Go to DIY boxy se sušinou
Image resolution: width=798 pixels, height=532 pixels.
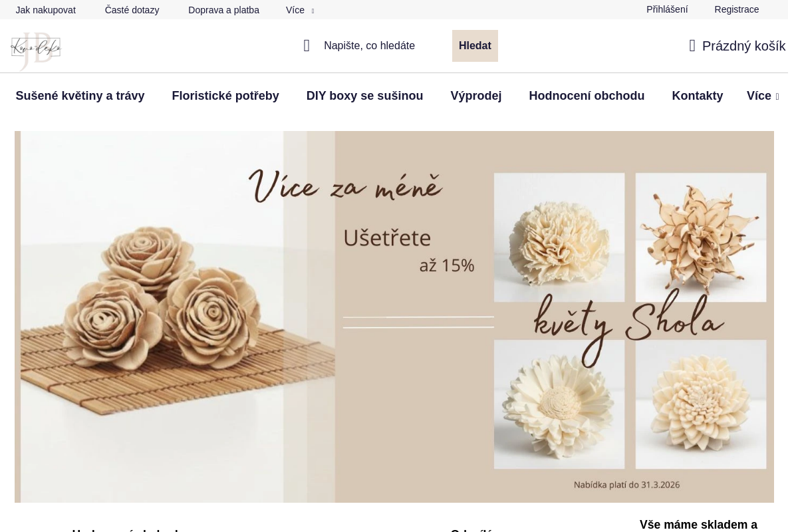click(364, 96)
